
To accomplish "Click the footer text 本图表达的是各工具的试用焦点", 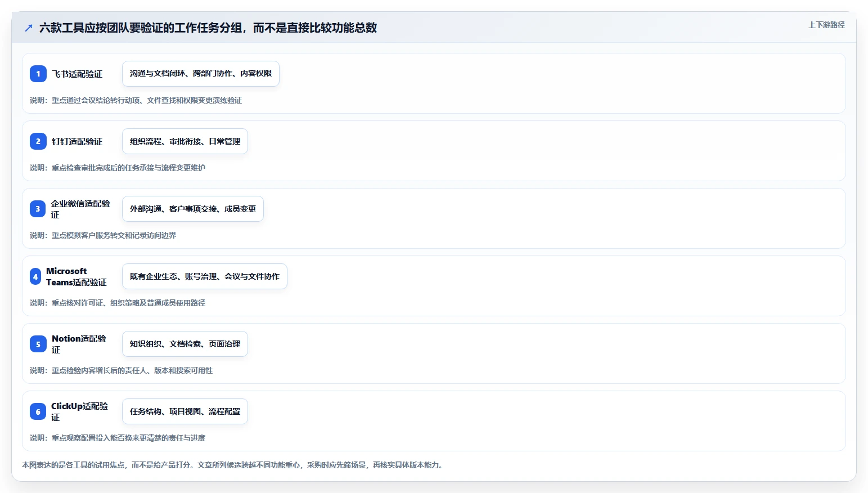I will (x=73, y=465).
